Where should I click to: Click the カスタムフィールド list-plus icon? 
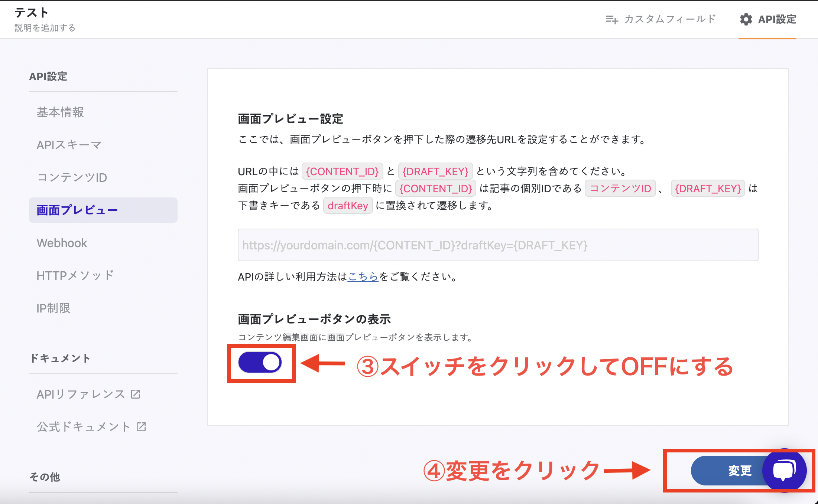click(x=611, y=19)
